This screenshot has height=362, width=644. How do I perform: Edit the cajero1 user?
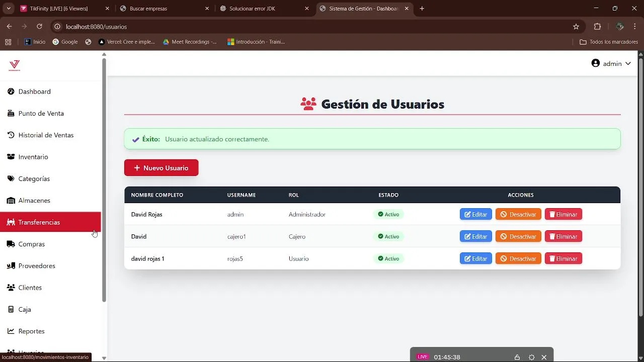point(475,236)
